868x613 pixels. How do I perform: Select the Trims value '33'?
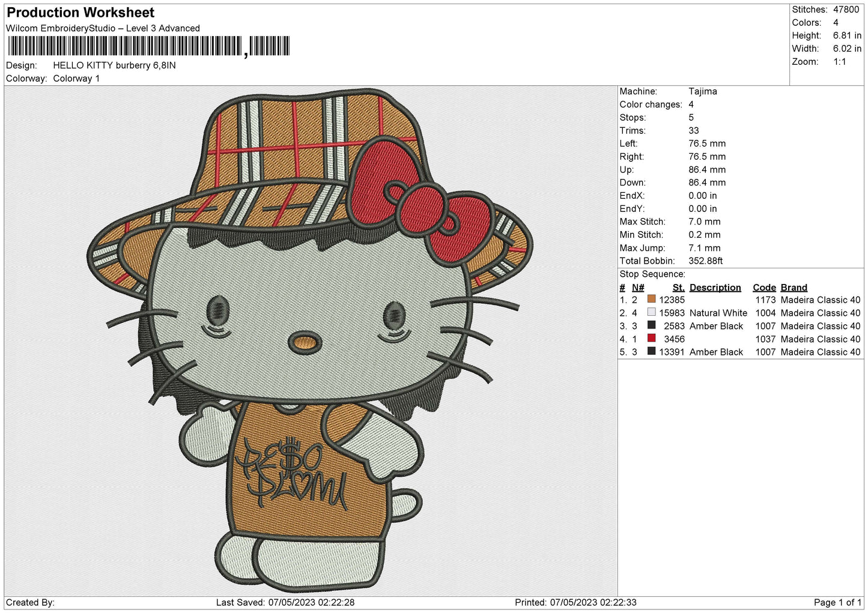(694, 131)
